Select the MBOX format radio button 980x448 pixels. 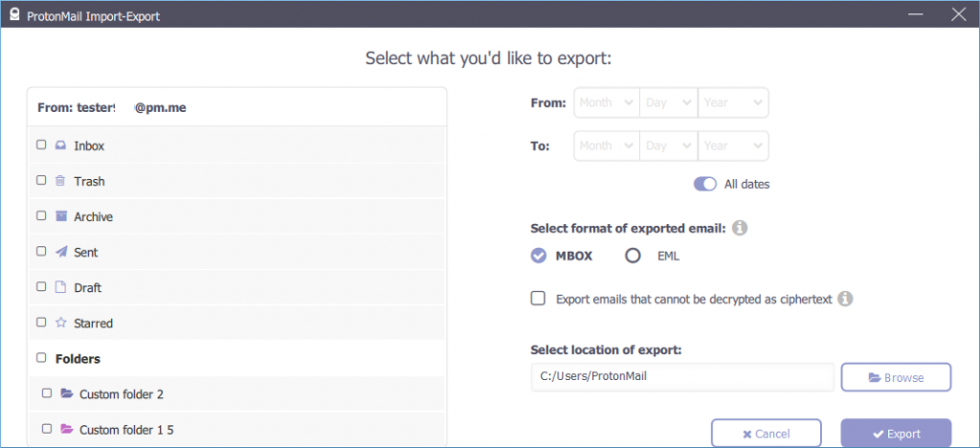coord(538,256)
